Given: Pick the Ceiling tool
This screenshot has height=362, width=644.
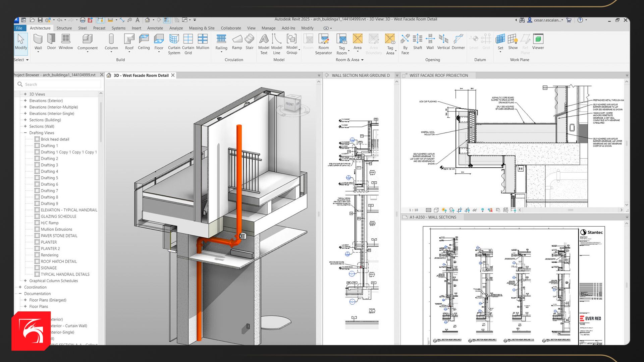Looking at the screenshot, I should pyautogui.click(x=144, y=42).
